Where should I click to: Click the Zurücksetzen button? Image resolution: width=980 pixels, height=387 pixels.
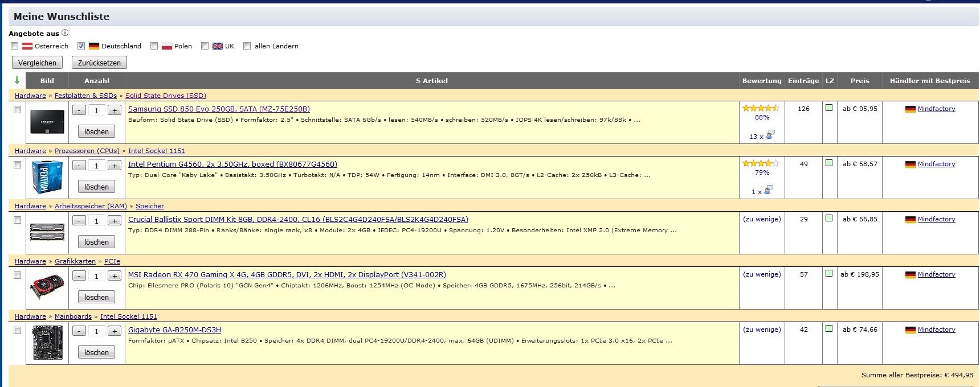(x=99, y=63)
